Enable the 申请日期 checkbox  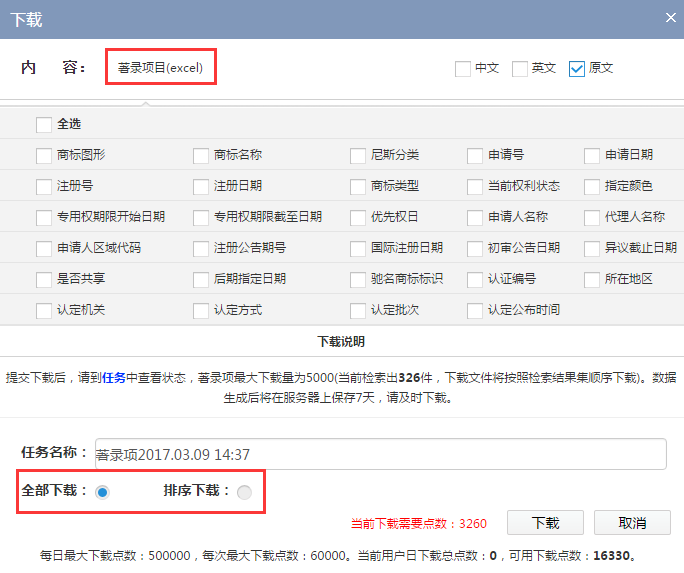pyautogui.click(x=592, y=155)
